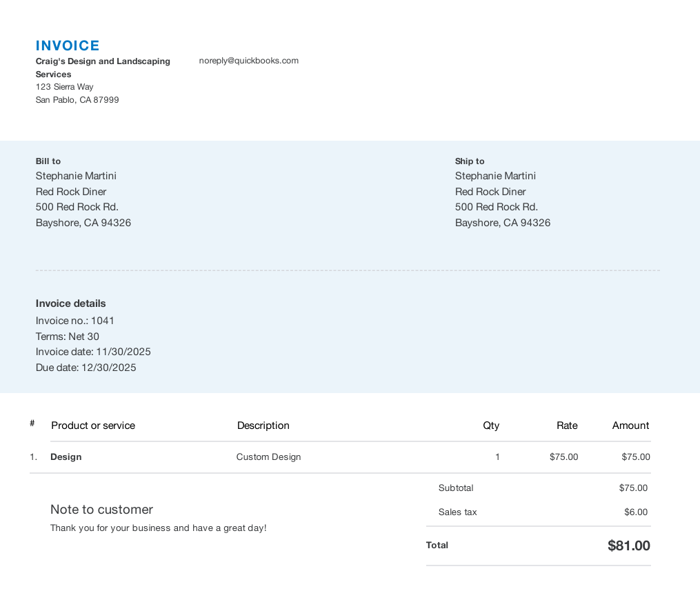Click the Custom Design description cell

pos(268,457)
